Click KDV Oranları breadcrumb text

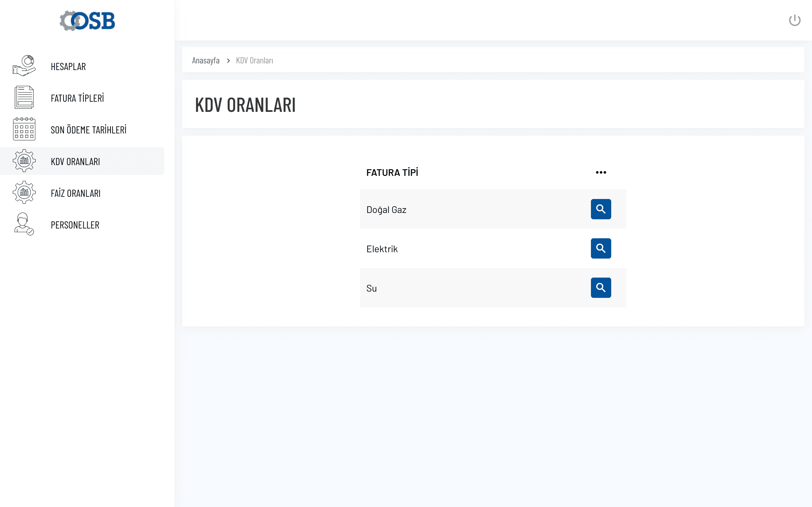(254, 60)
